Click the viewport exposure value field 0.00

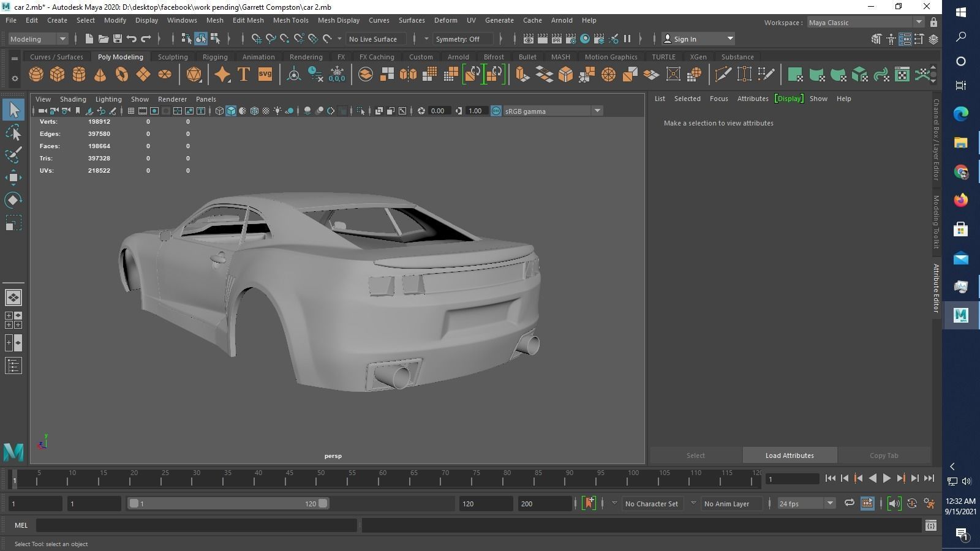[438, 111]
